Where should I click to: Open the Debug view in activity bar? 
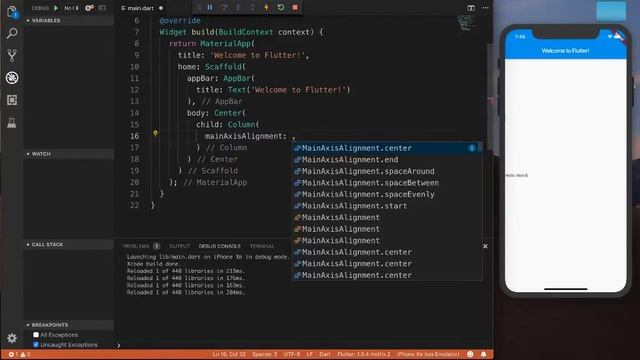(12, 78)
